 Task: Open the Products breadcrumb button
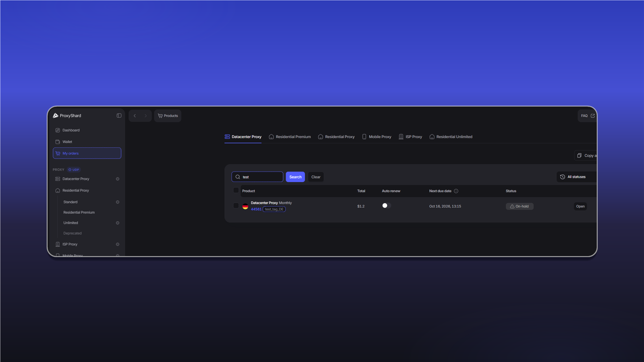[168, 116]
